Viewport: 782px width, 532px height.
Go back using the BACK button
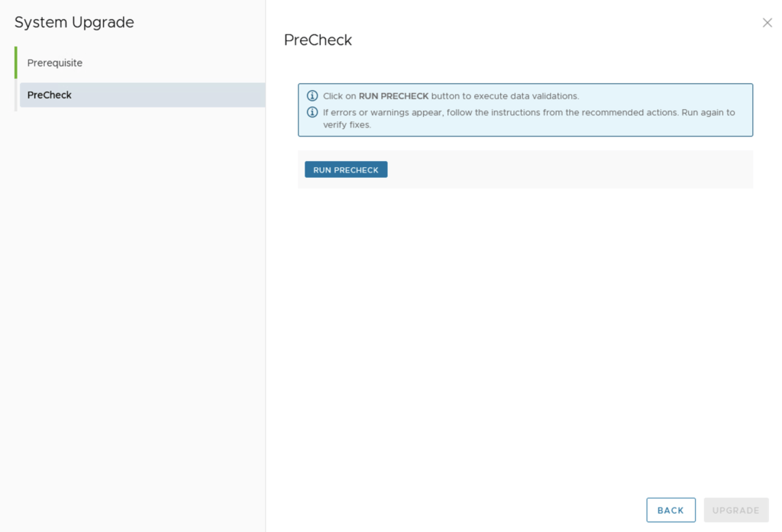pyautogui.click(x=671, y=510)
